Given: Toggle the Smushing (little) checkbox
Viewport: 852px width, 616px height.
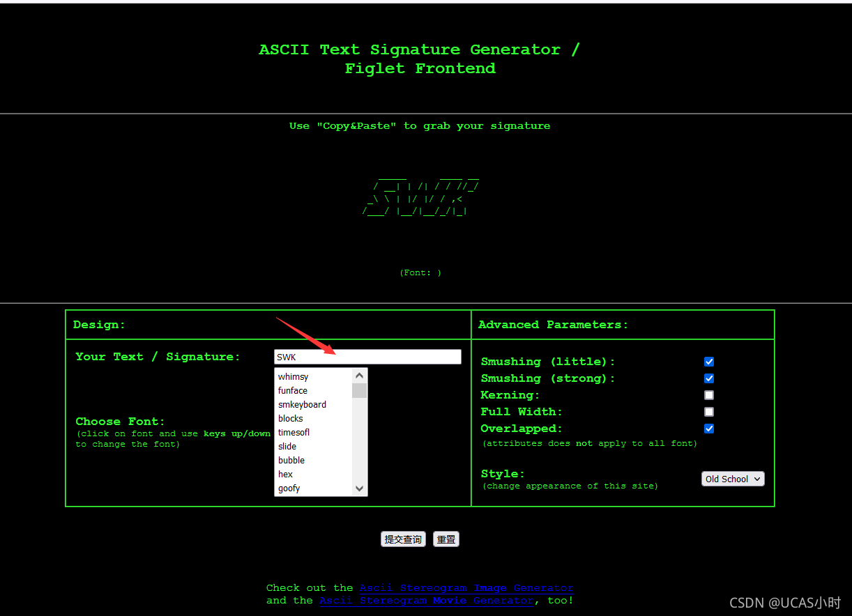Looking at the screenshot, I should pyautogui.click(x=709, y=362).
